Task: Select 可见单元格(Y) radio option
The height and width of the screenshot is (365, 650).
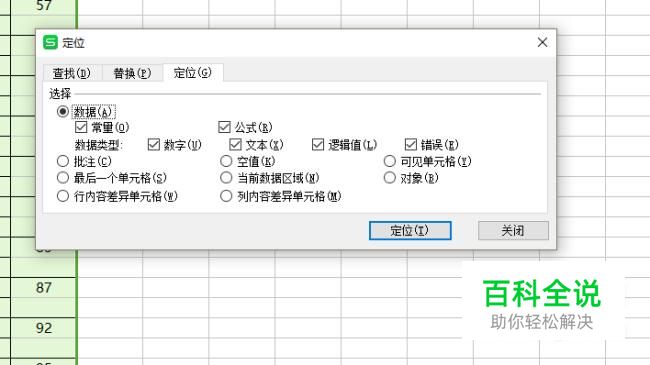Action: pyautogui.click(x=390, y=161)
